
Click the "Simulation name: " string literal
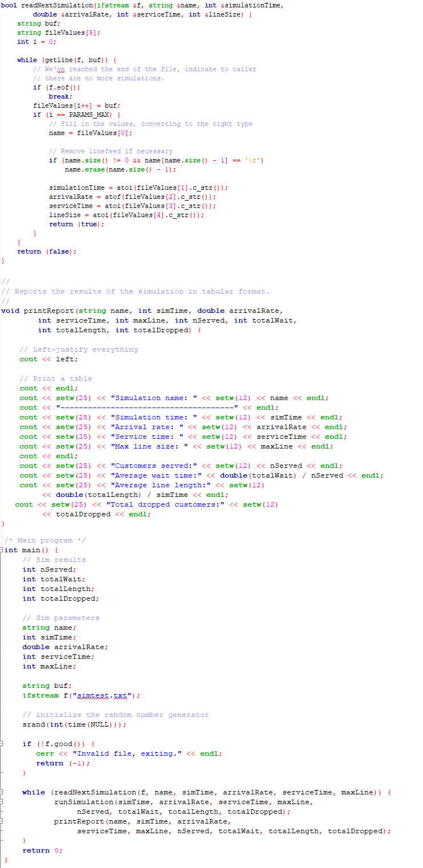pyautogui.click(x=154, y=398)
